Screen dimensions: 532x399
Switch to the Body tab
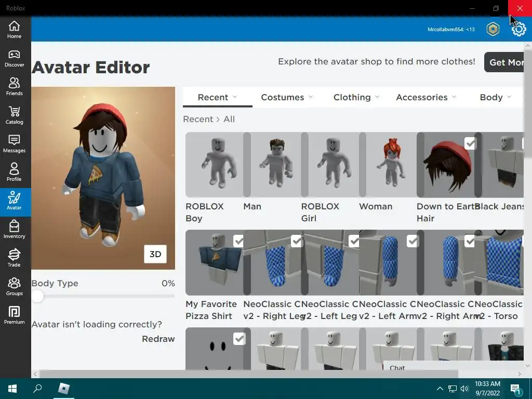(491, 97)
